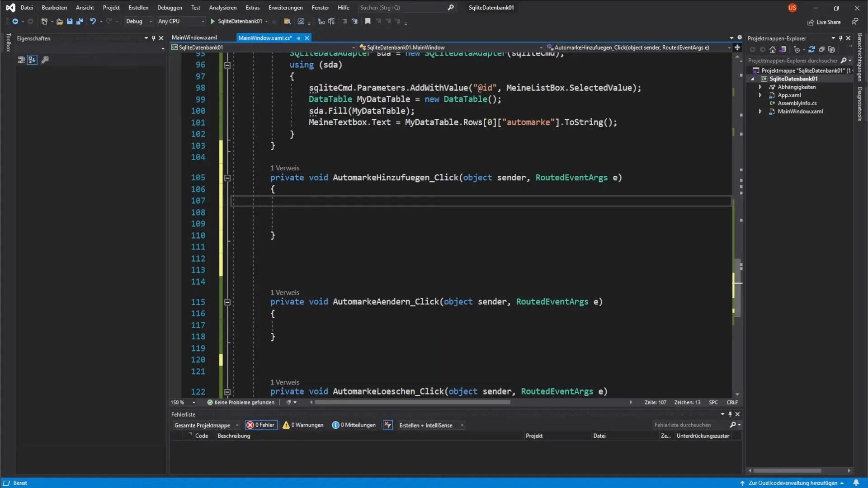Click the sync refresh icon in Projektmappen-Explorer
This screenshot has height=488, width=868.
(811, 50)
